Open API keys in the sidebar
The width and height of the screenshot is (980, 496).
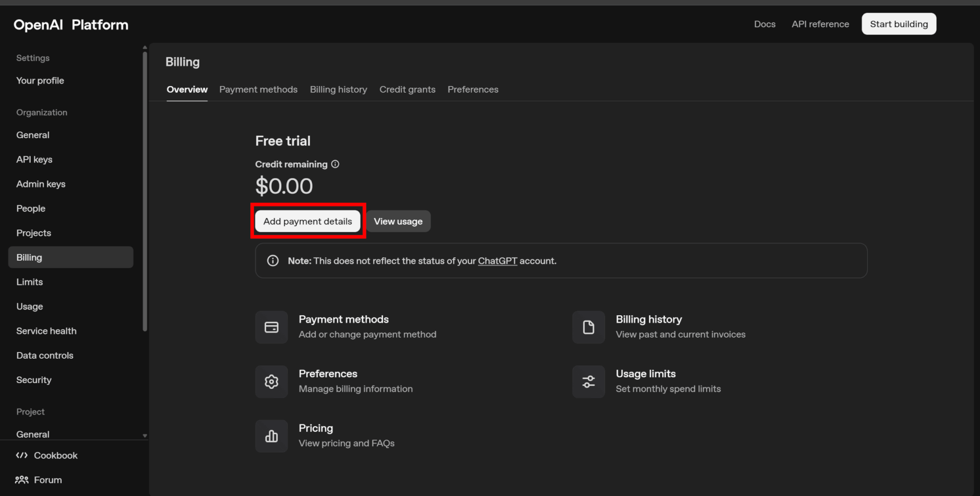click(x=34, y=160)
